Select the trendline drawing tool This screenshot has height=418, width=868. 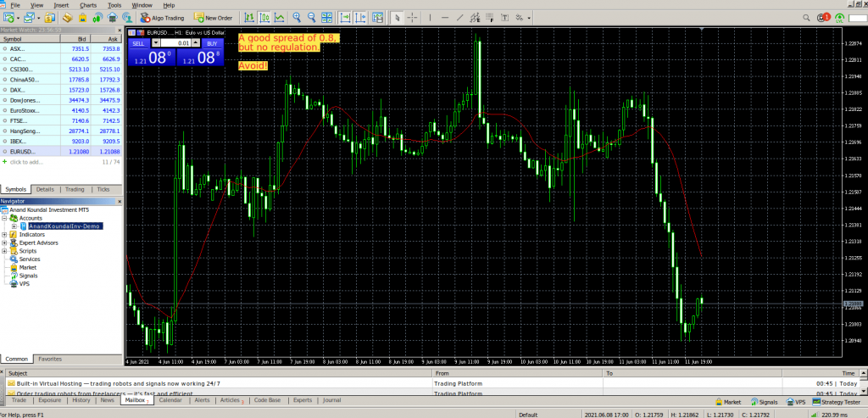[459, 19]
